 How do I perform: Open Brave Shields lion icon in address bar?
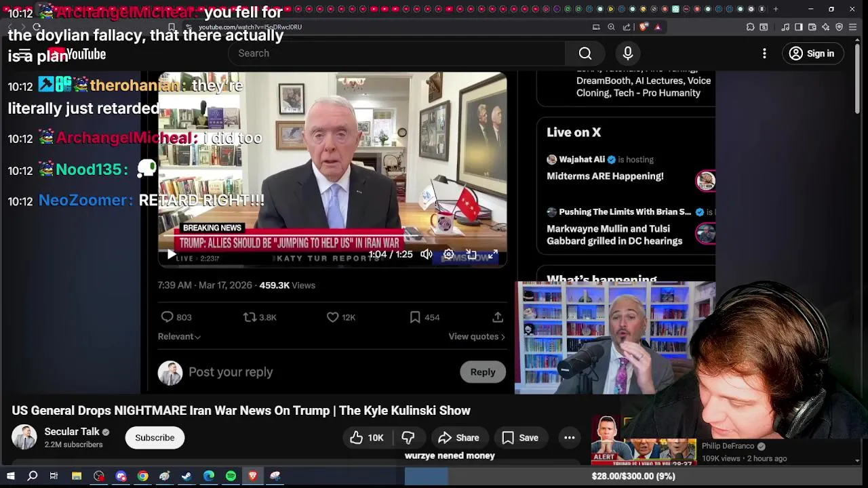pos(644,27)
